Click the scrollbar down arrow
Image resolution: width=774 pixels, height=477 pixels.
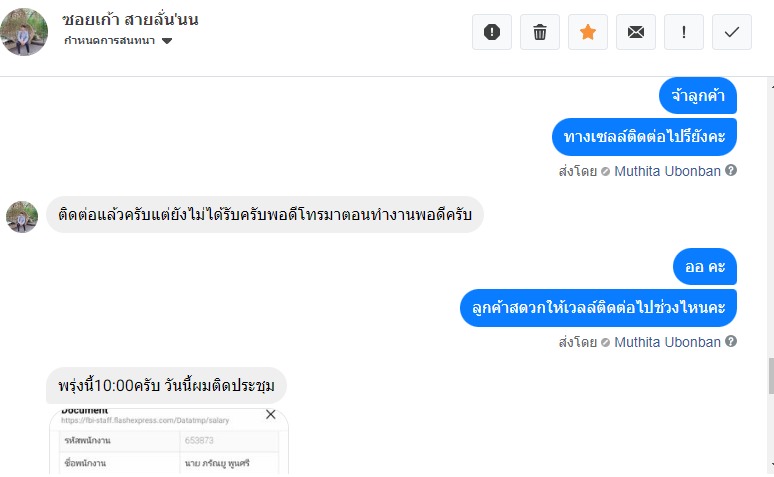point(769,467)
